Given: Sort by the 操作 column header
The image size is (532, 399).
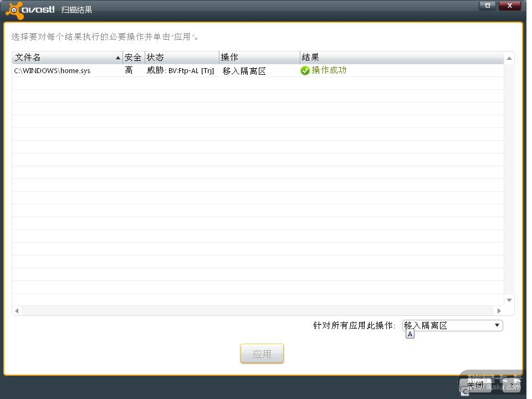Looking at the screenshot, I should tap(259, 57).
